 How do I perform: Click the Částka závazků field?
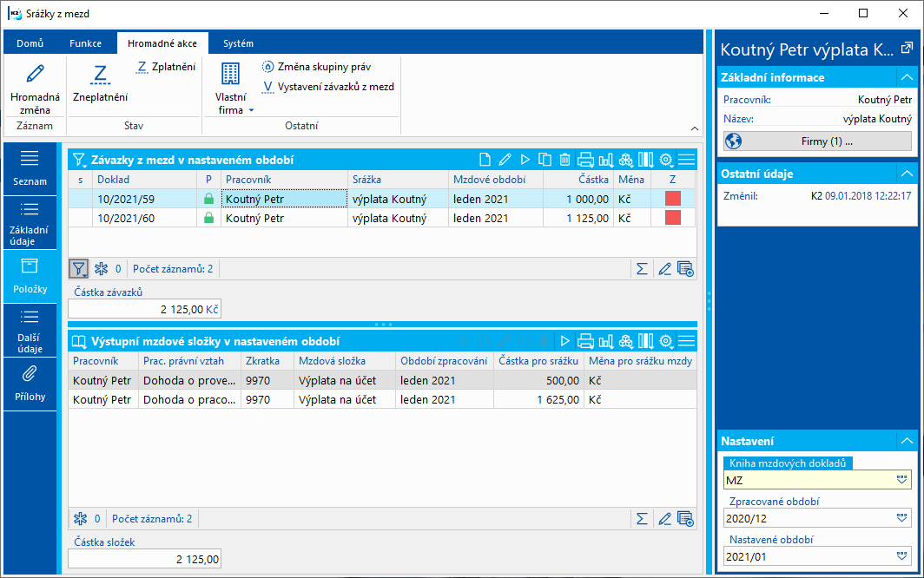click(144, 309)
